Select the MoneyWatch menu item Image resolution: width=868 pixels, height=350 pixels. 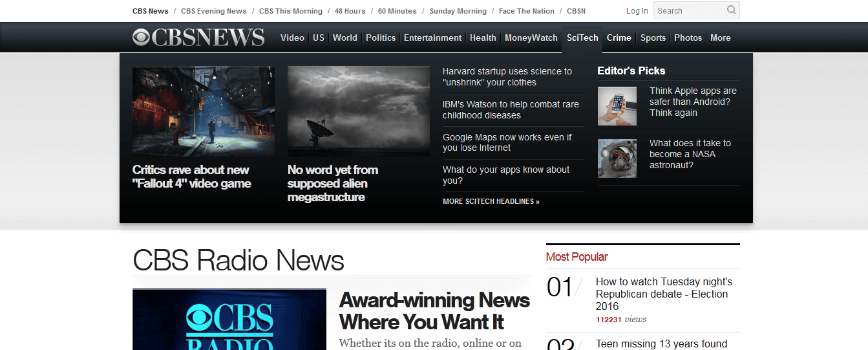[x=531, y=38]
